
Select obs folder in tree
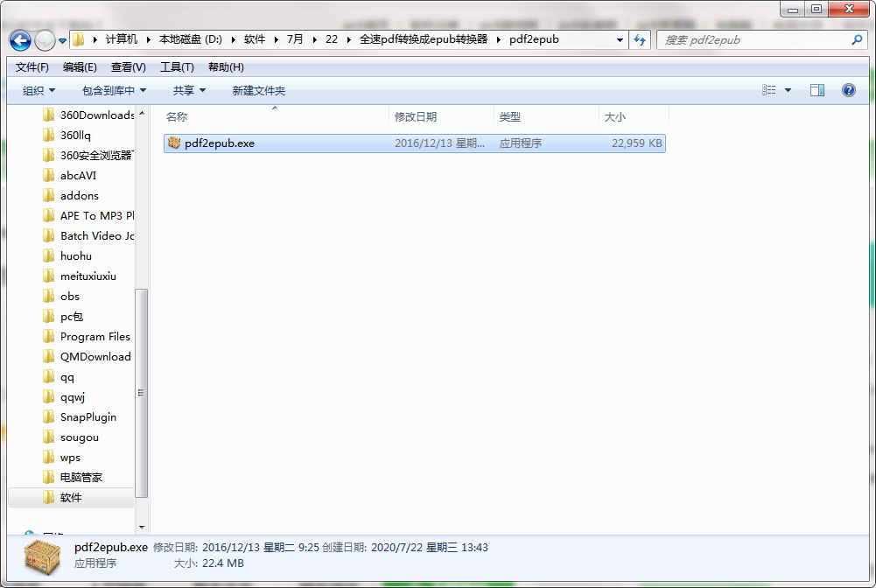(x=61, y=296)
